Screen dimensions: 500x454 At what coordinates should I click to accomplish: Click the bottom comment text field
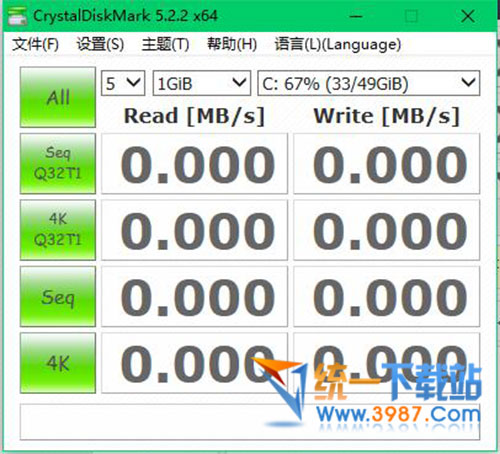[x=250, y=422]
